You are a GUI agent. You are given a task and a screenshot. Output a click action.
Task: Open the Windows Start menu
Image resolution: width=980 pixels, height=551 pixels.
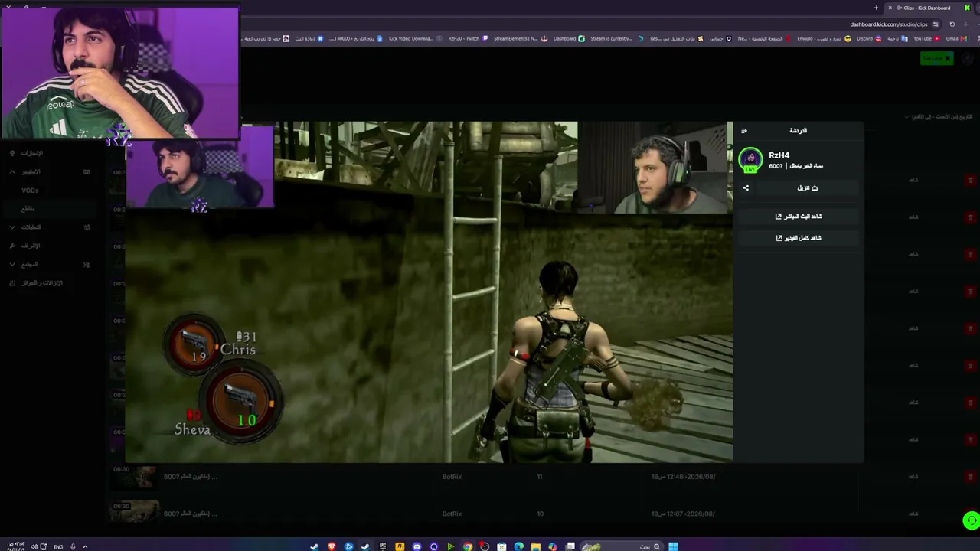673,546
